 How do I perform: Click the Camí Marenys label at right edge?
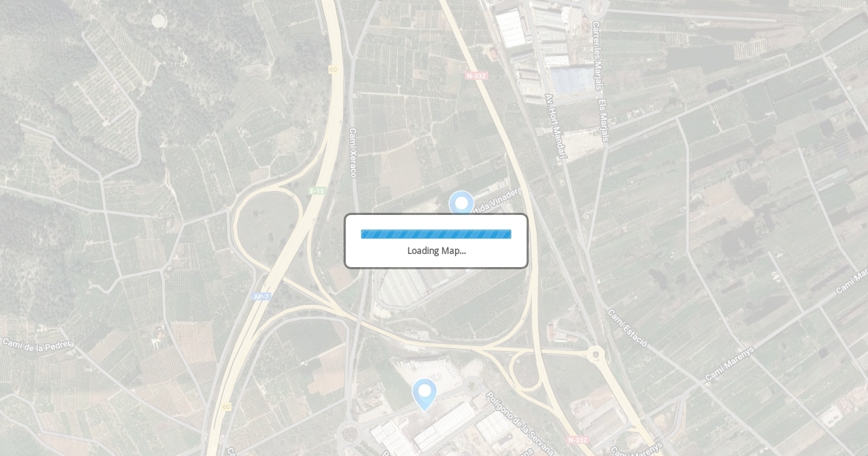click(852, 282)
